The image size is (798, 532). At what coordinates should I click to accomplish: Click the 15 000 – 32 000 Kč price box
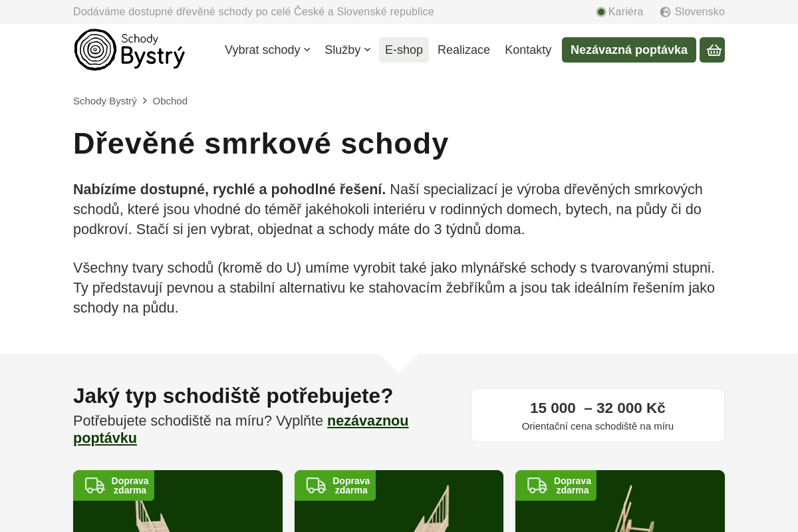point(597,414)
